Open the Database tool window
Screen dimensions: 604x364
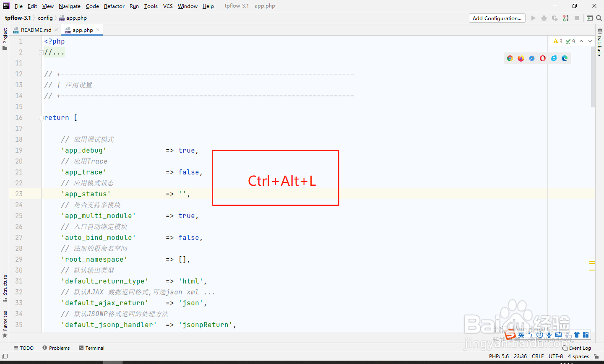[599, 42]
